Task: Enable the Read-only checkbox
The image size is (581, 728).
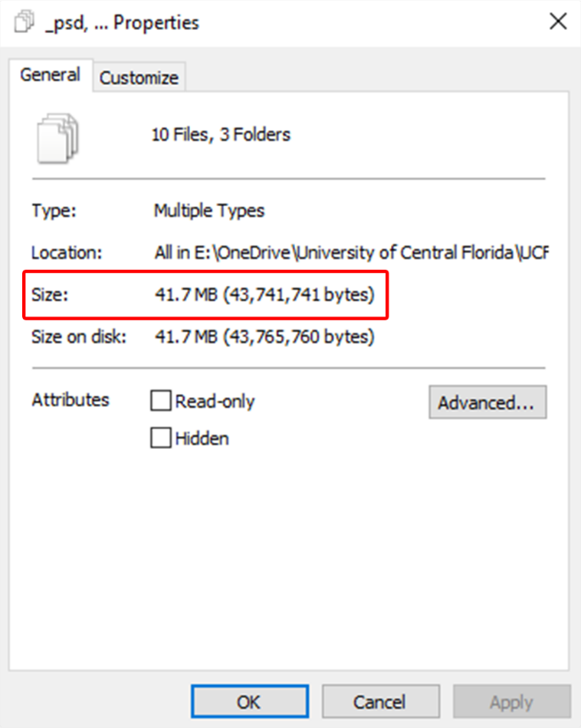Action: 160,400
